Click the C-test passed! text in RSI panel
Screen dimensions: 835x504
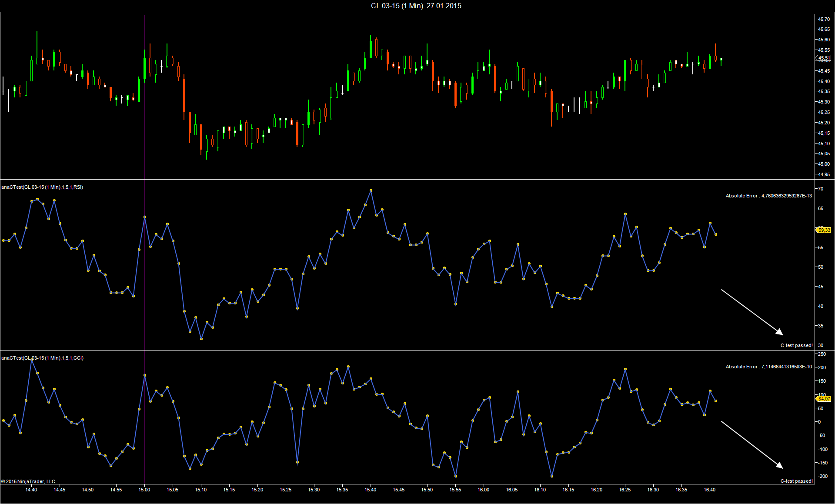point(796,345)
